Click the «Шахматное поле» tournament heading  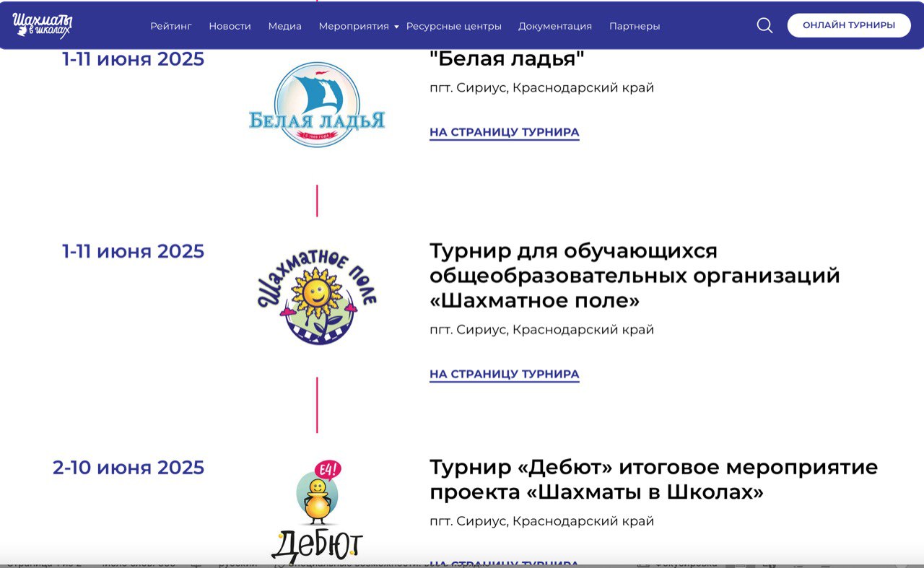635,276
